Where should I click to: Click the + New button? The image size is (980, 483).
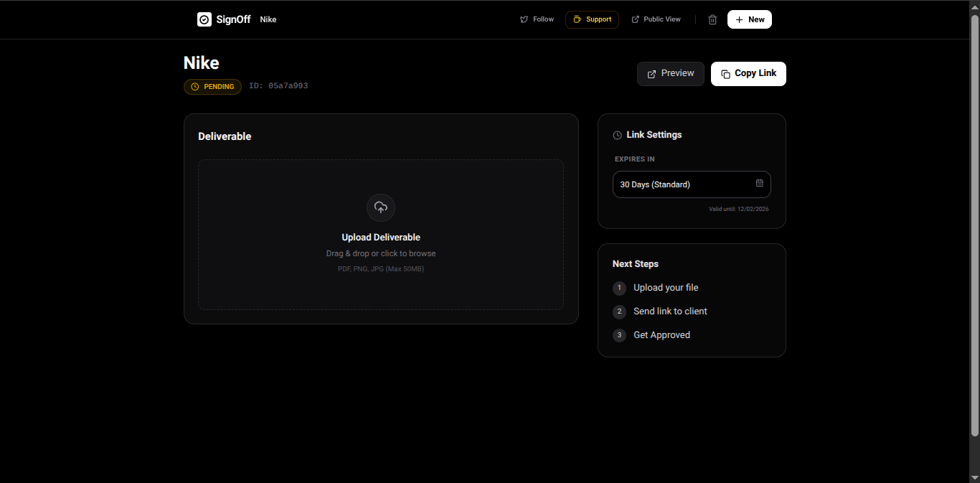[749, 19]
